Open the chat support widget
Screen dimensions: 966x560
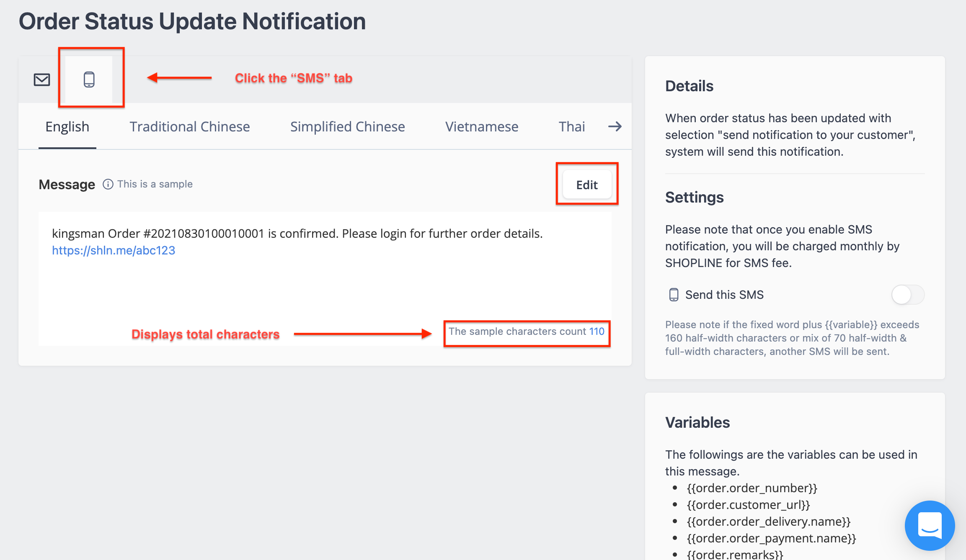click(x=930, y=526)
